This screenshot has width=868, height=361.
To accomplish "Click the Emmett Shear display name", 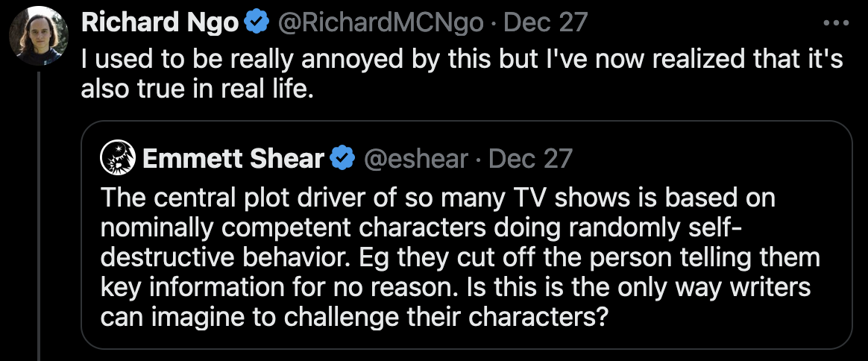I will point(233,159).
